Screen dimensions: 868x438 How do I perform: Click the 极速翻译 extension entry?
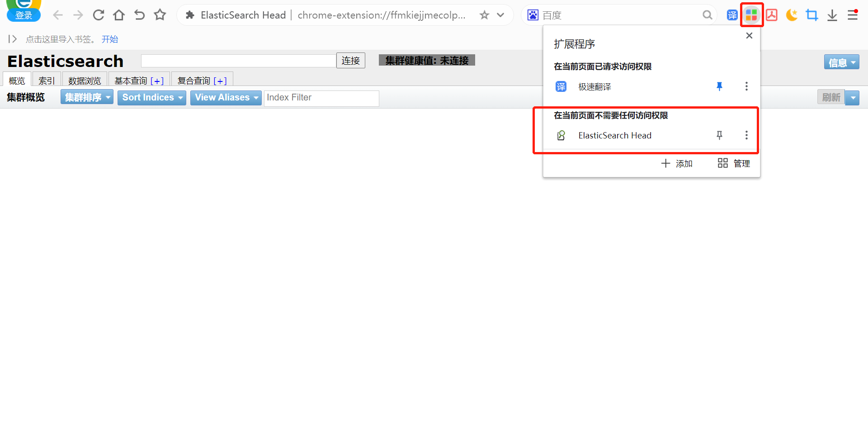tap(594, 87)
